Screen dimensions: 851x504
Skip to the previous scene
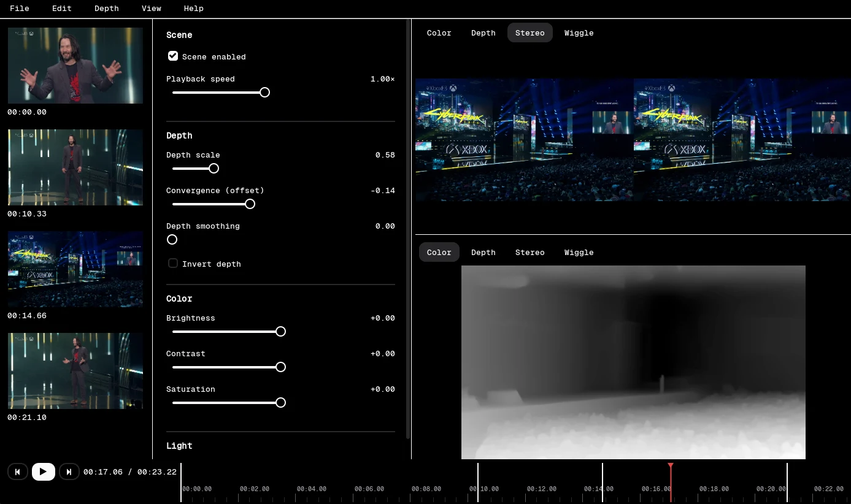(18, 472)
